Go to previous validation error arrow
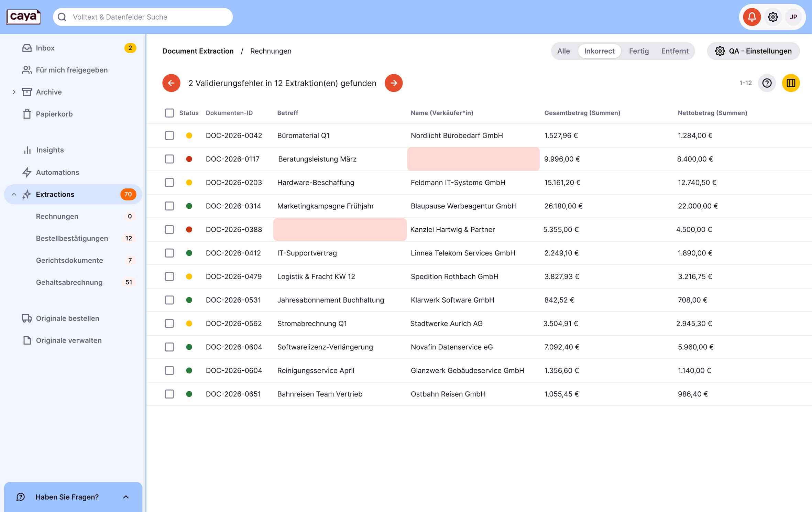 (x=171, y=83)
